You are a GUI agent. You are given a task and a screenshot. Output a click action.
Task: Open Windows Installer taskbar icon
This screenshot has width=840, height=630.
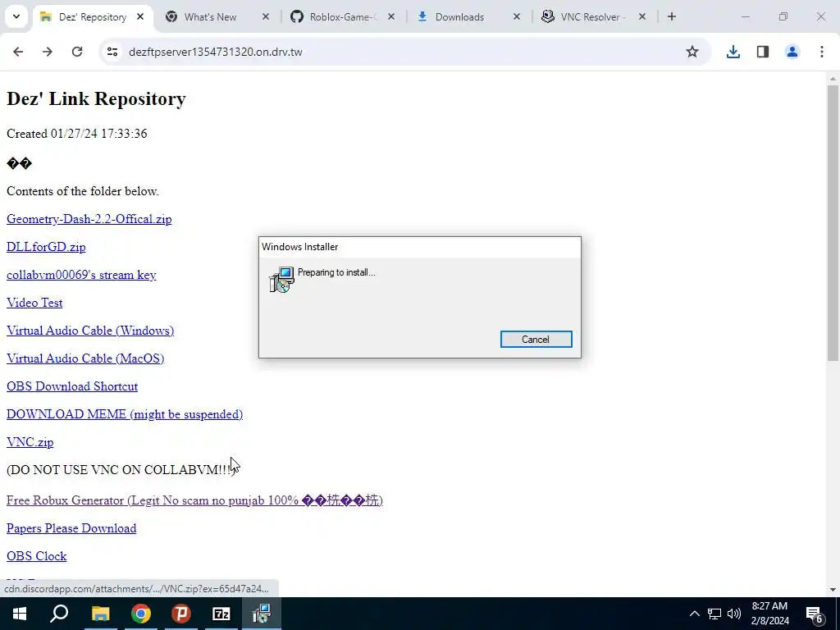coord(262,614)
